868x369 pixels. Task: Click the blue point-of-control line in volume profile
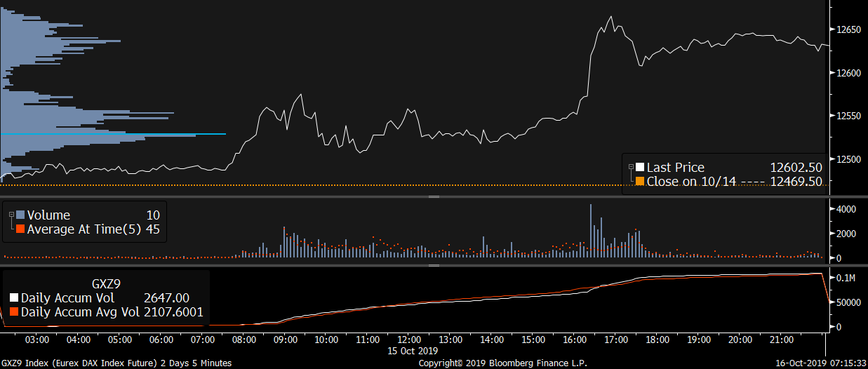[x=114, y=133]
